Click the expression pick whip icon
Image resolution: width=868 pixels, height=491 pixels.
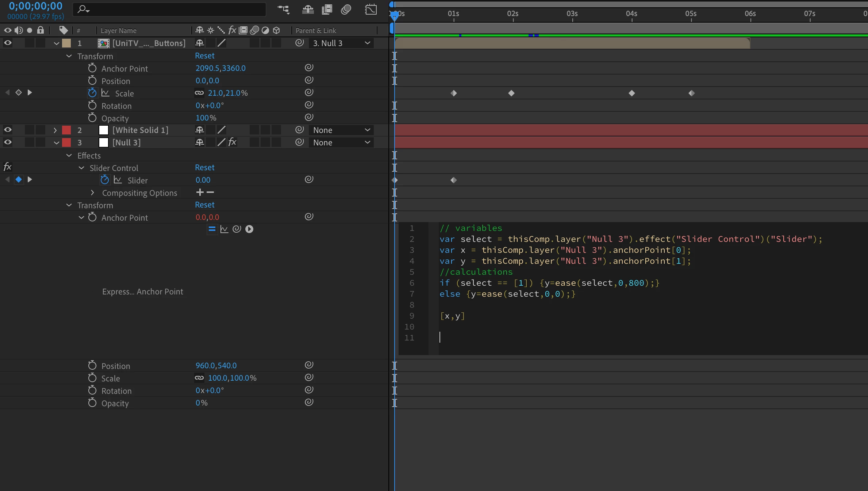[237, 229]
